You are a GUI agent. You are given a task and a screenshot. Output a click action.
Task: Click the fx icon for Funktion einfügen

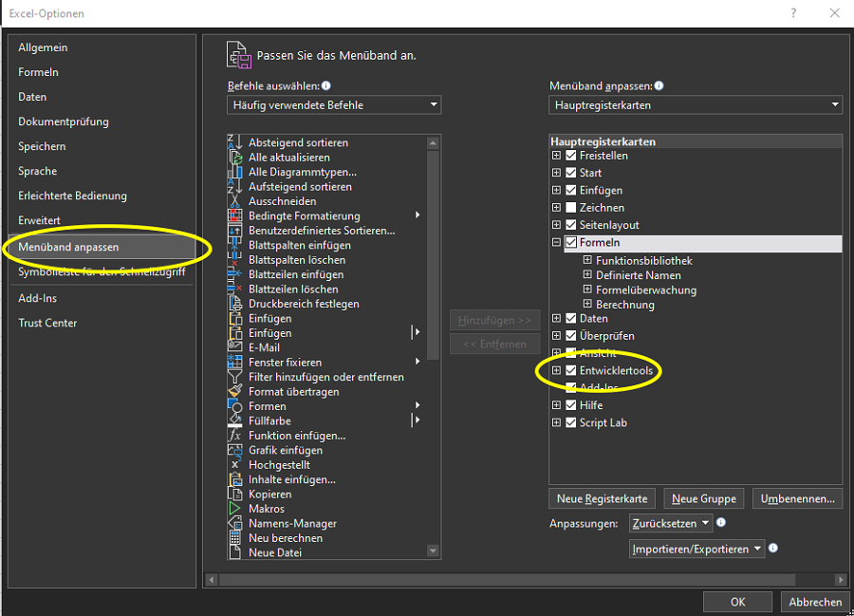point(234,436)
